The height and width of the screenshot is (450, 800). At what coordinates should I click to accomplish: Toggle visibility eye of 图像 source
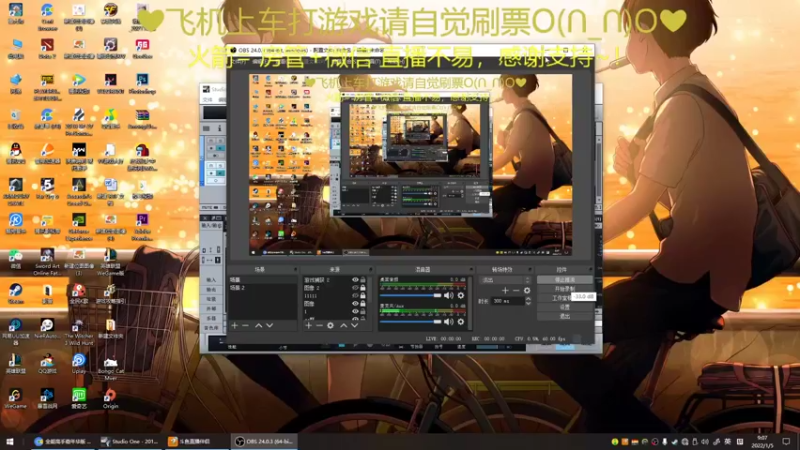pyautogui.click(x=355, y=304)
